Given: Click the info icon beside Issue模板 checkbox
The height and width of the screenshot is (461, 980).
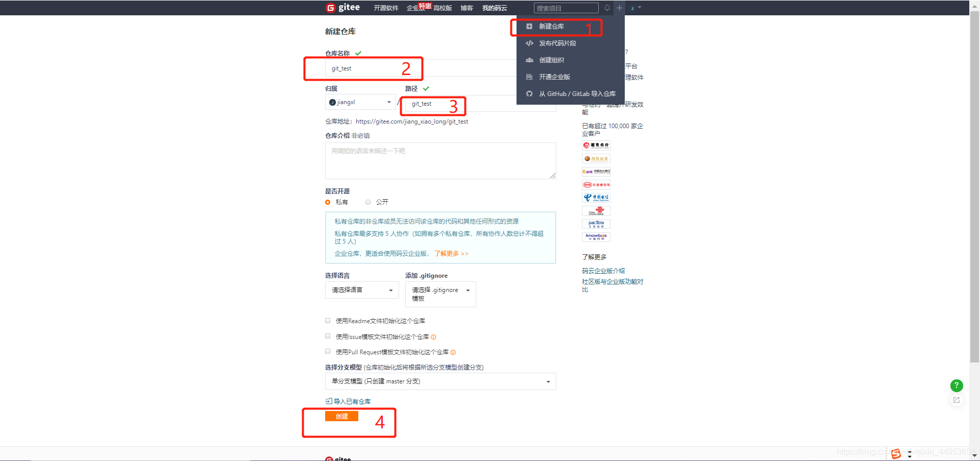Looking at the screenshot, I should [433, 337].
